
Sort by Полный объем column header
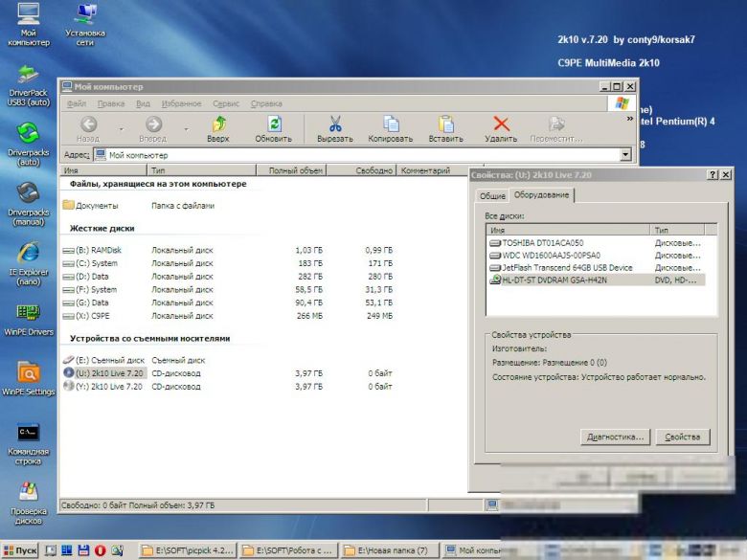(291, 170)
